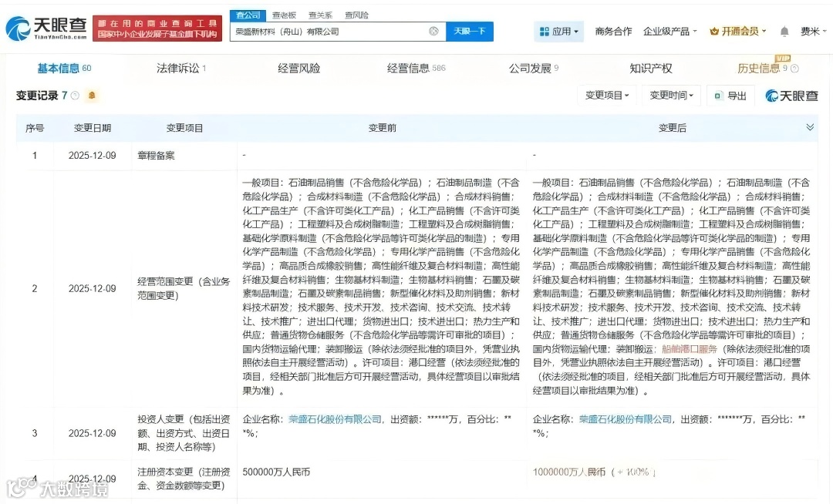
Task: Click the info icon beside 历史信息
Action: 794,69
